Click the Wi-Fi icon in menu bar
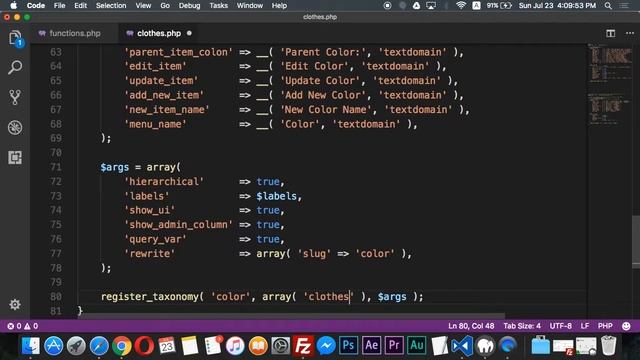 461,6
